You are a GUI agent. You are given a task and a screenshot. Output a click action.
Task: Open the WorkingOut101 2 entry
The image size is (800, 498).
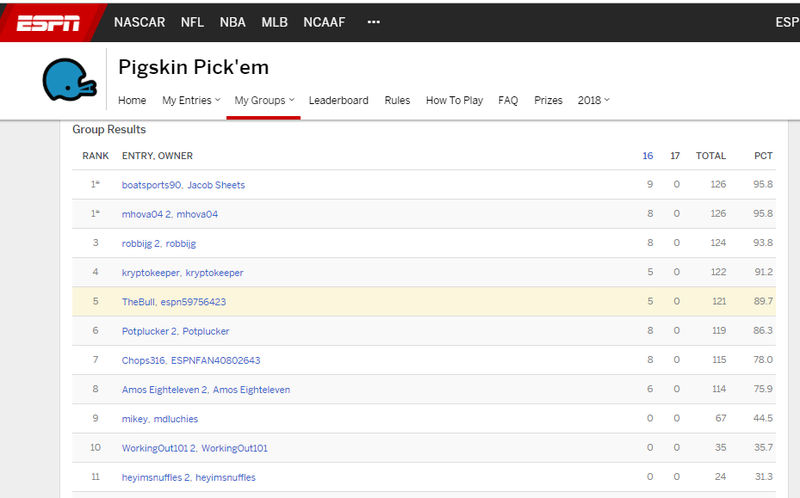pos(194,449)
